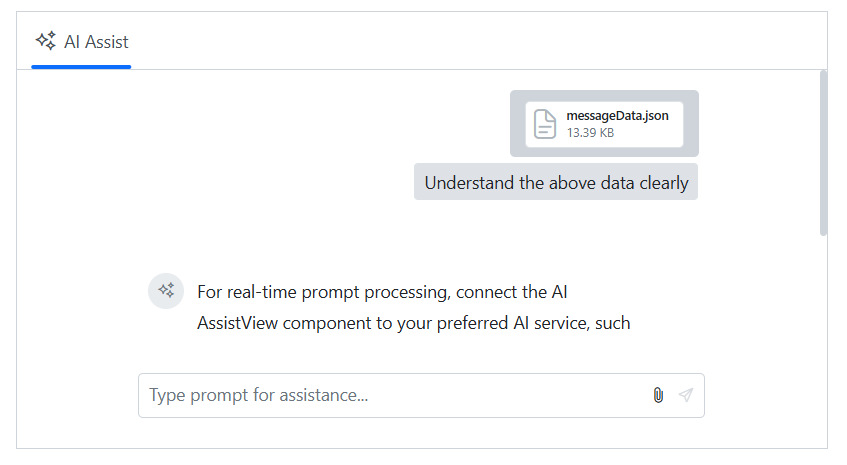This screenshot has height=465, width=847.
Task: Click the empty header area right of AI Assist
Action: [x=480, y=42]
